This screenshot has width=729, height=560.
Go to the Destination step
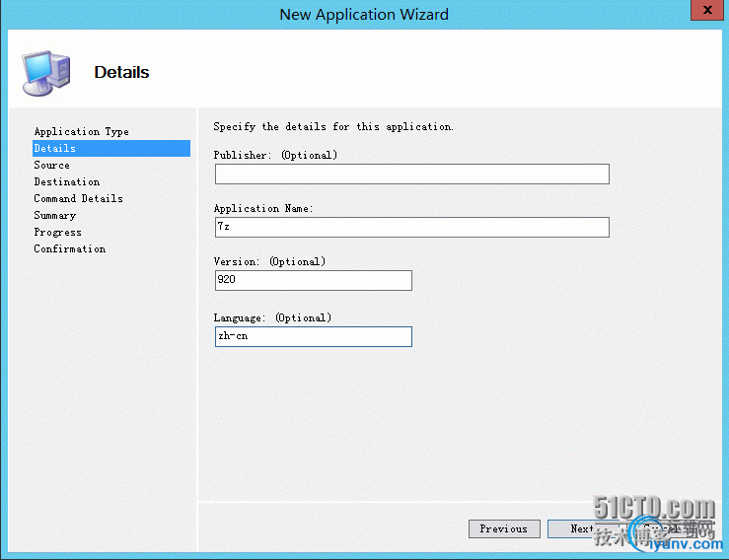66,181
